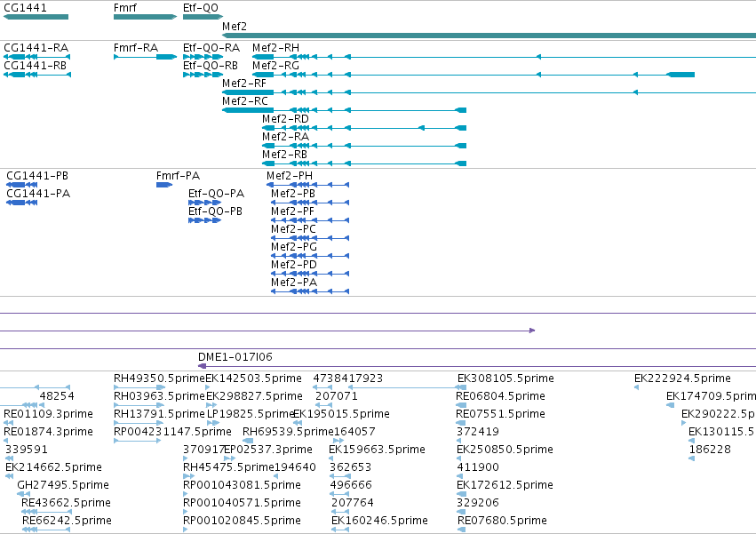
Task: Select the Mef2-RB transcript label
Action: [x=285, y=155]
